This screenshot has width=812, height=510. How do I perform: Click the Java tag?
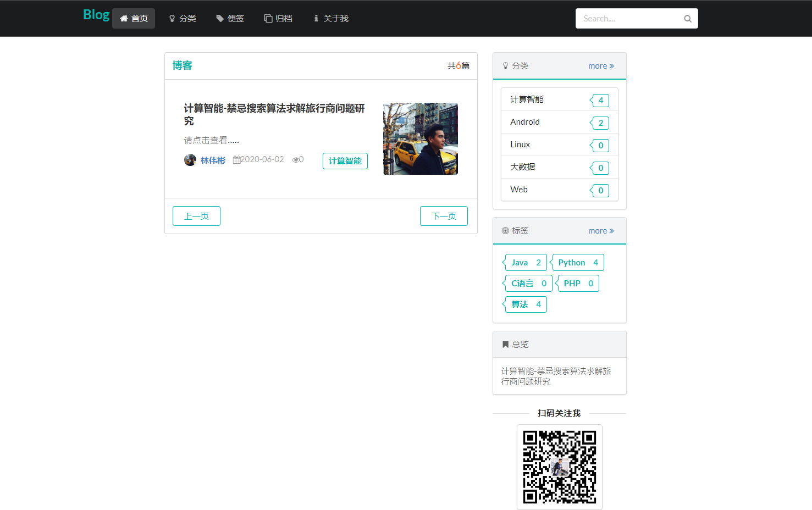pyautogui.click(x=525, y=263)
